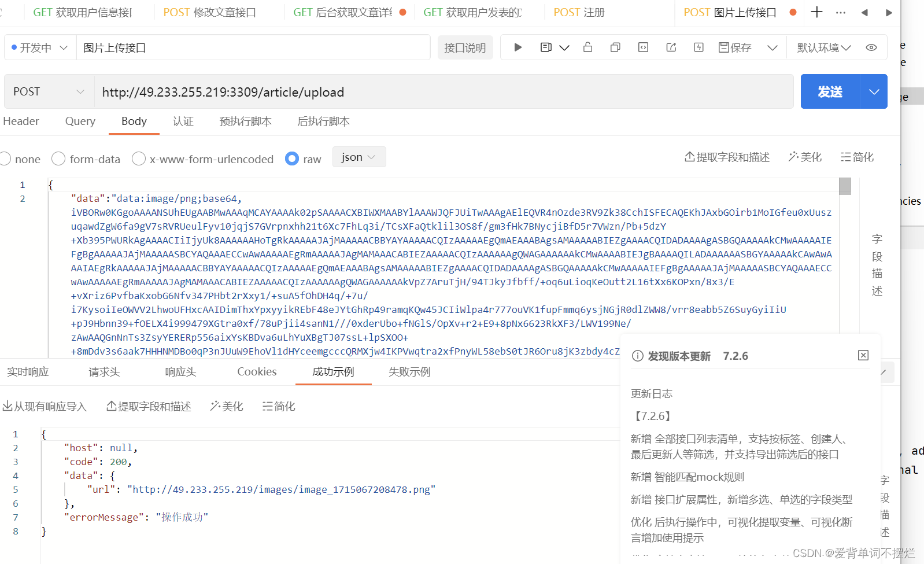The width and height of the screenshot is (924, 564).
Task: Open the 预执行脚本 tab
Action: [x=245, y=121]
